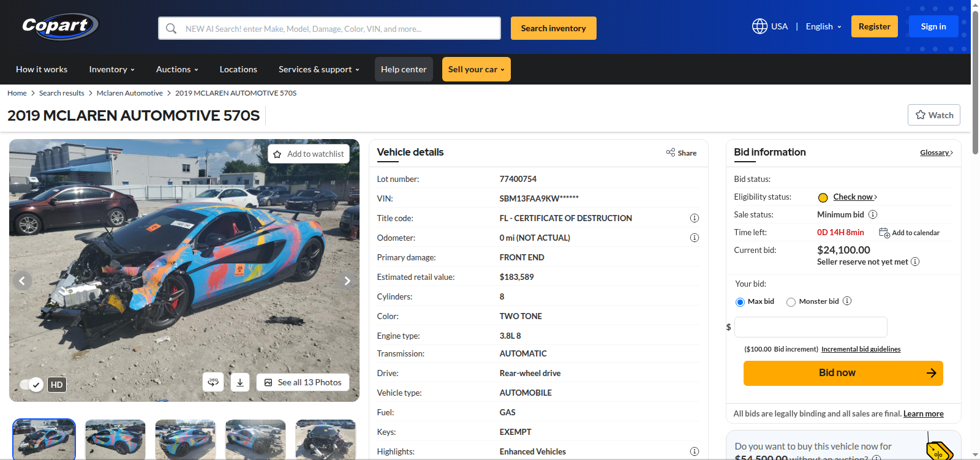The width and height of the screenshot is (980, 460).
Task: Click Sign in button
Action: pos(933,26)
